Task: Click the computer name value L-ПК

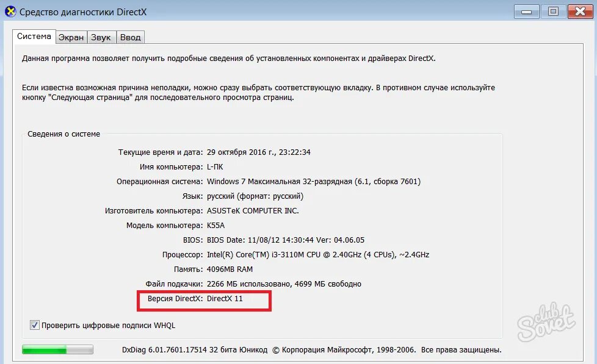Action: coord(215,167)
